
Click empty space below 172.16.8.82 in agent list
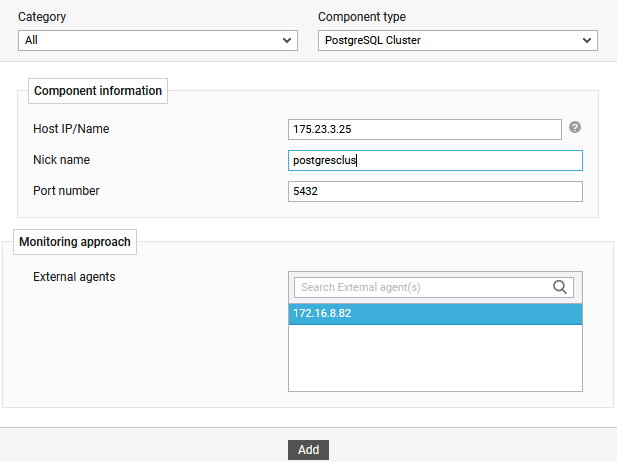434,358
